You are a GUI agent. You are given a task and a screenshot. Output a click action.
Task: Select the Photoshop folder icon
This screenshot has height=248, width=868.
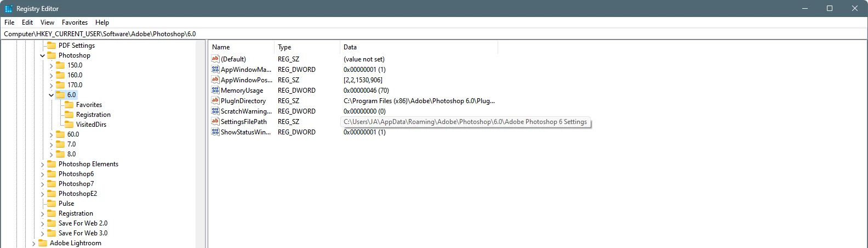pos(52,55)
